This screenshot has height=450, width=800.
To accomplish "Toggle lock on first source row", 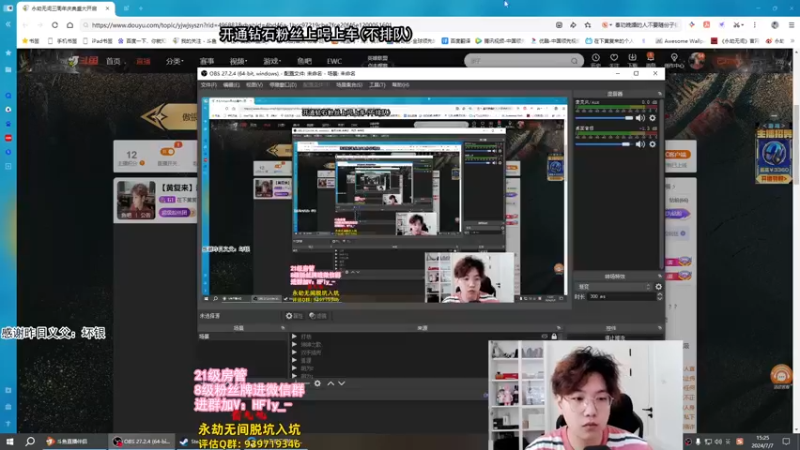I will [x=554, y=336].
